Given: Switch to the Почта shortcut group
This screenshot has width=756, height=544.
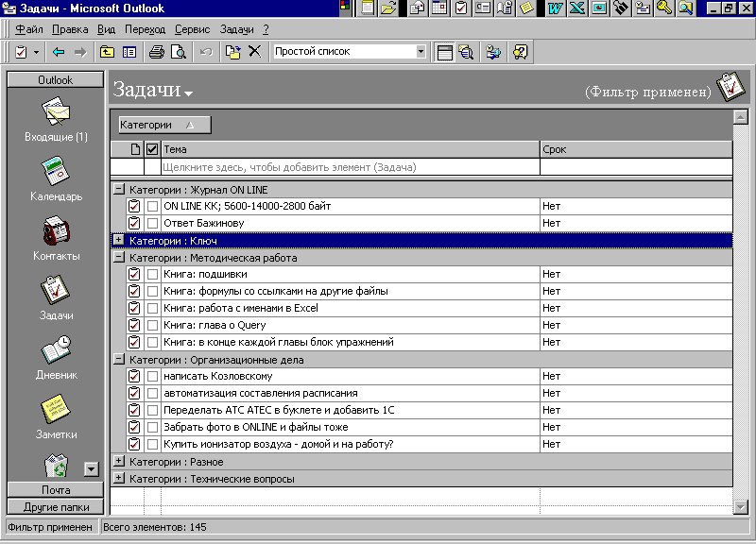Looking at the screenshot, I should tap(56, 490).
